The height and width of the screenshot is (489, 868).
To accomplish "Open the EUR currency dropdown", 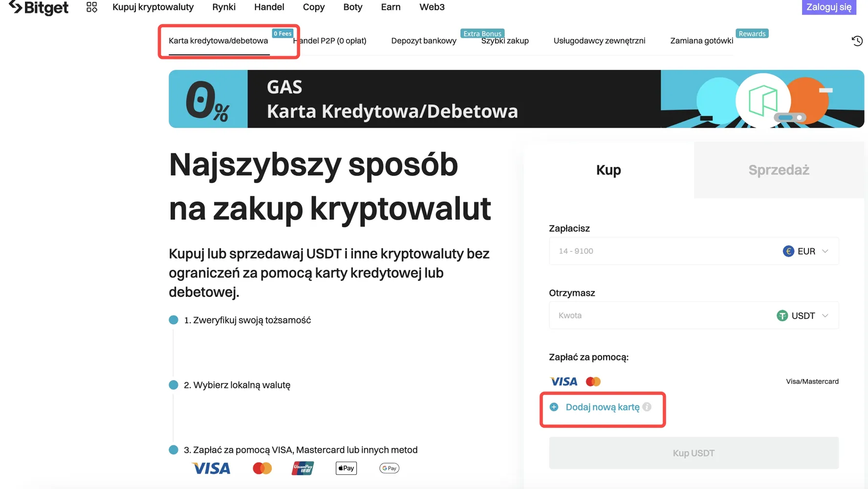I will point(826,251).
